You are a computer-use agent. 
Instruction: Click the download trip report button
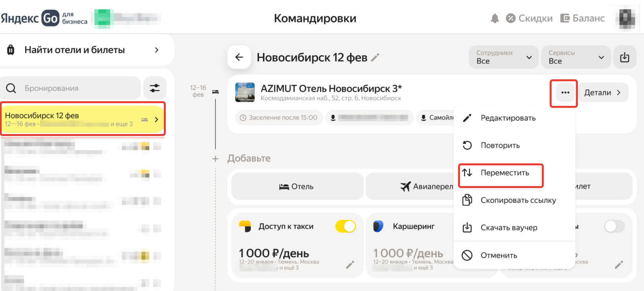coord(625,57)
